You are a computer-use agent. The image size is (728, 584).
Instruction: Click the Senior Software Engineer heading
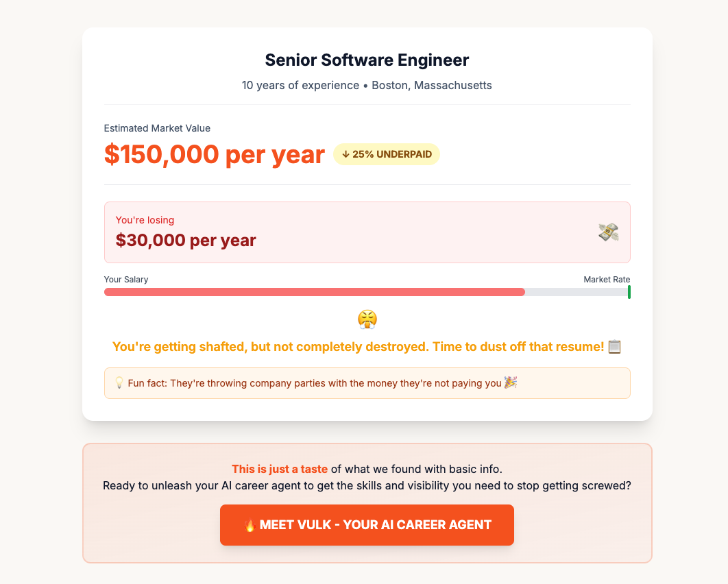(367, 60)
